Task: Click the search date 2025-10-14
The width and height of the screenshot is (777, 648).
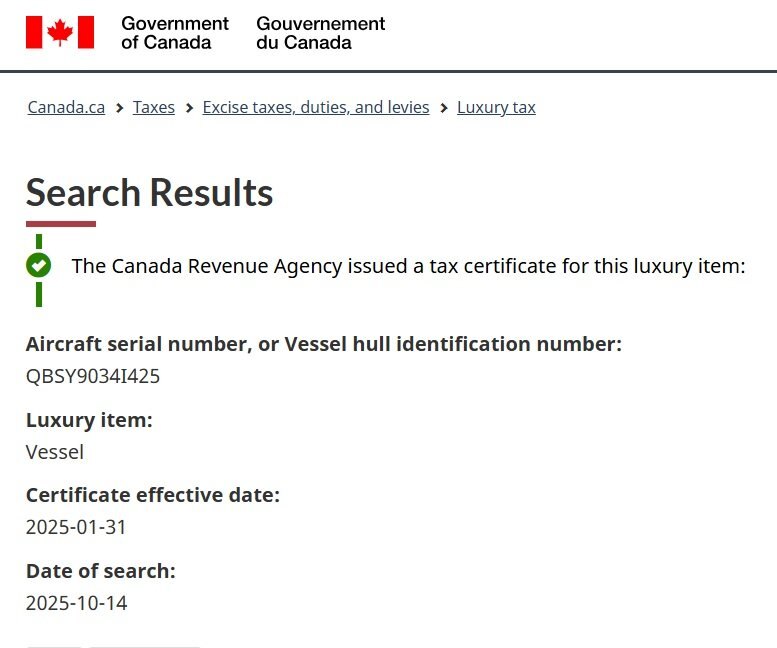Action: [76, 603]
